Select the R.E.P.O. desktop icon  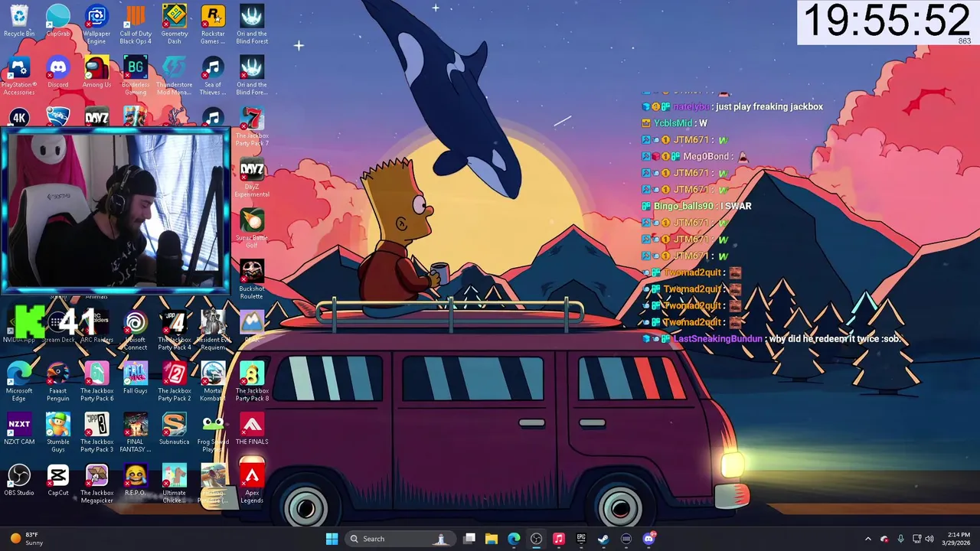point(136,481)
